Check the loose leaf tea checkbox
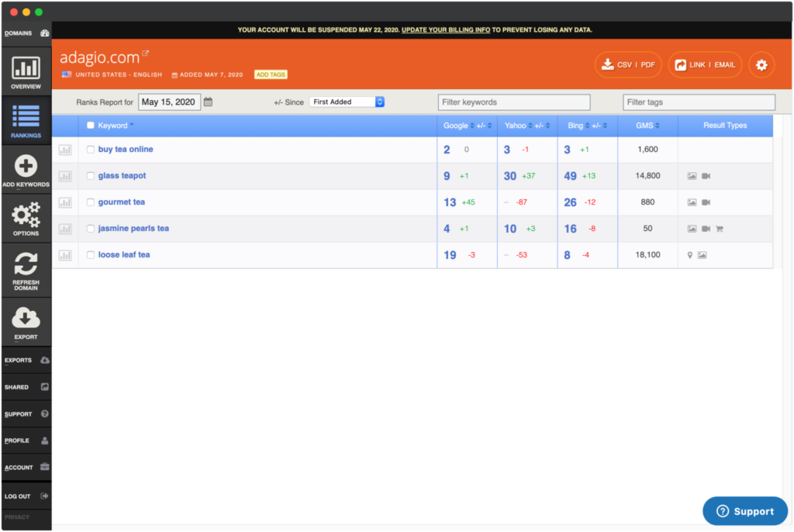This screenshot has height=532, width=794. point(90,255)
